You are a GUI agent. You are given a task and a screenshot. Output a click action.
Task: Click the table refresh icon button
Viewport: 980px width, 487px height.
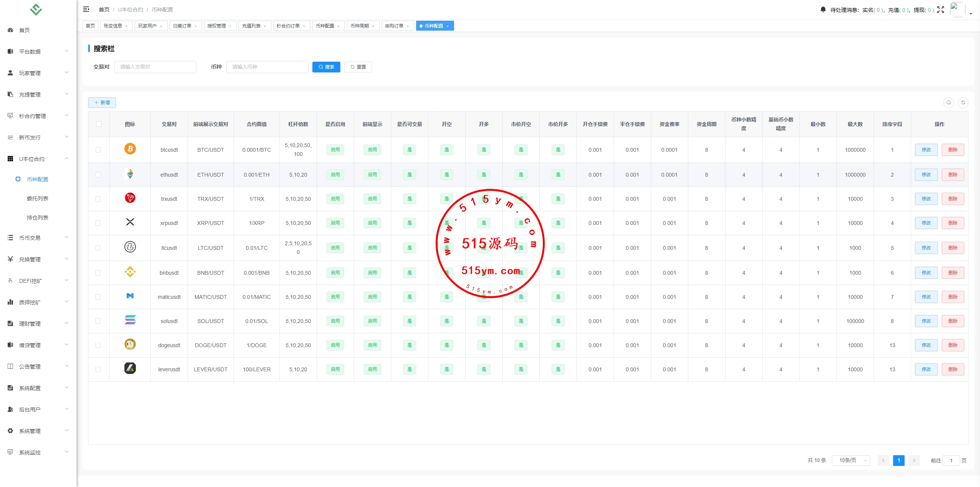[x=963, y=103]
